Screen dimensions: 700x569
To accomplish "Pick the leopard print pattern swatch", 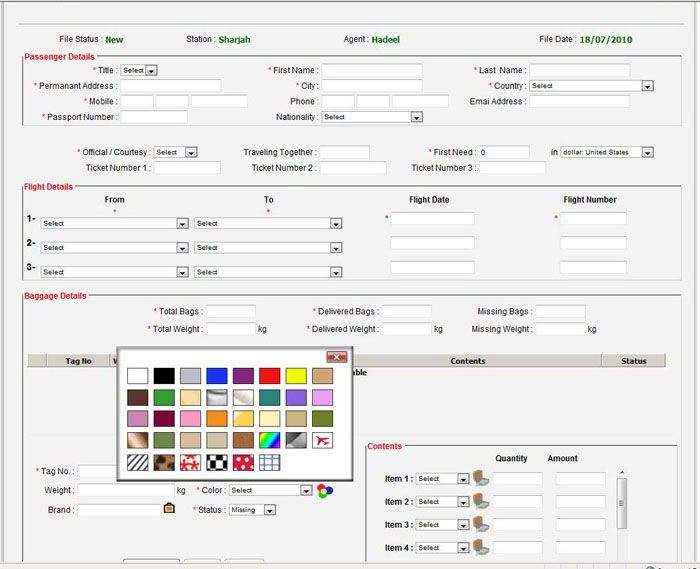I will 164,462.
